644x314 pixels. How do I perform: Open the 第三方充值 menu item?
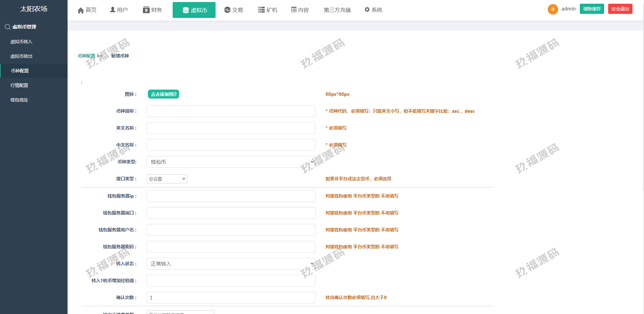pos(337,10)
